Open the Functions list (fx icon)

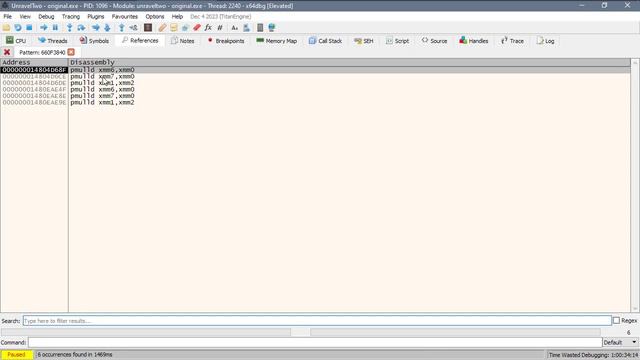coord(208,28)
